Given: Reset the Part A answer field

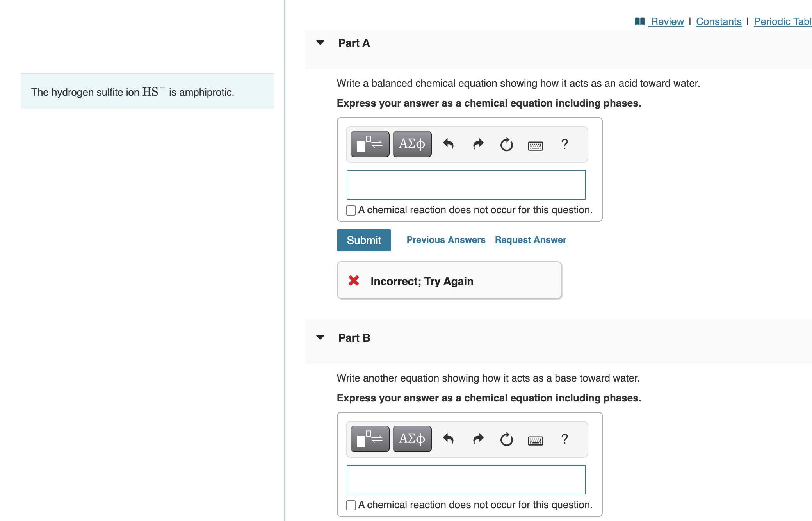Looking at the screenshot, I should click(x=506, y=145).
